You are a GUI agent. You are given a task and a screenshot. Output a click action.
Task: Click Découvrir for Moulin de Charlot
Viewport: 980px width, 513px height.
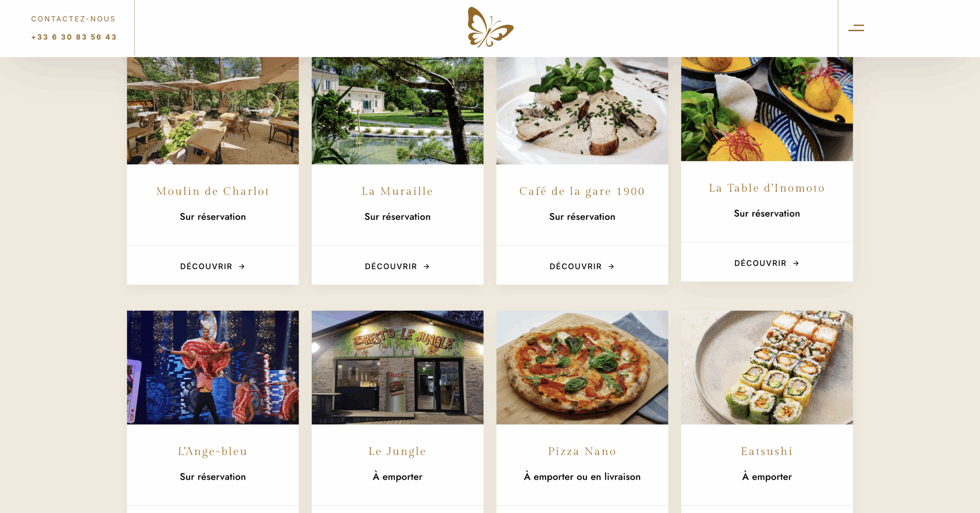213,266
